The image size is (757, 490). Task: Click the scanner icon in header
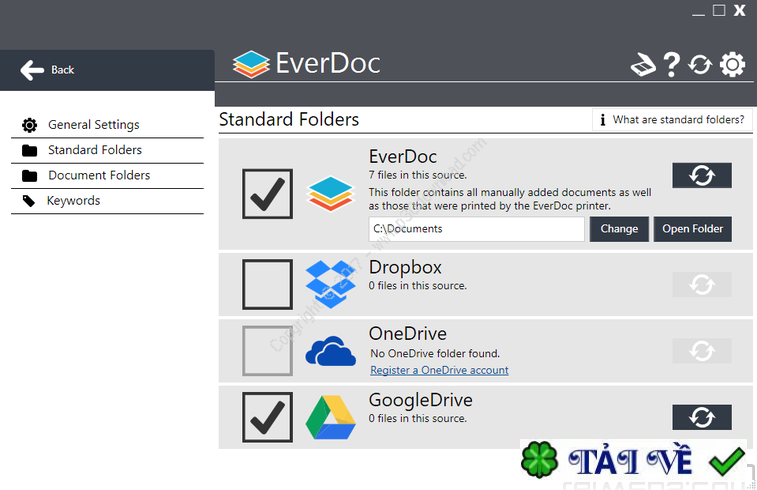pyautogui.click(x=643, y=64)
